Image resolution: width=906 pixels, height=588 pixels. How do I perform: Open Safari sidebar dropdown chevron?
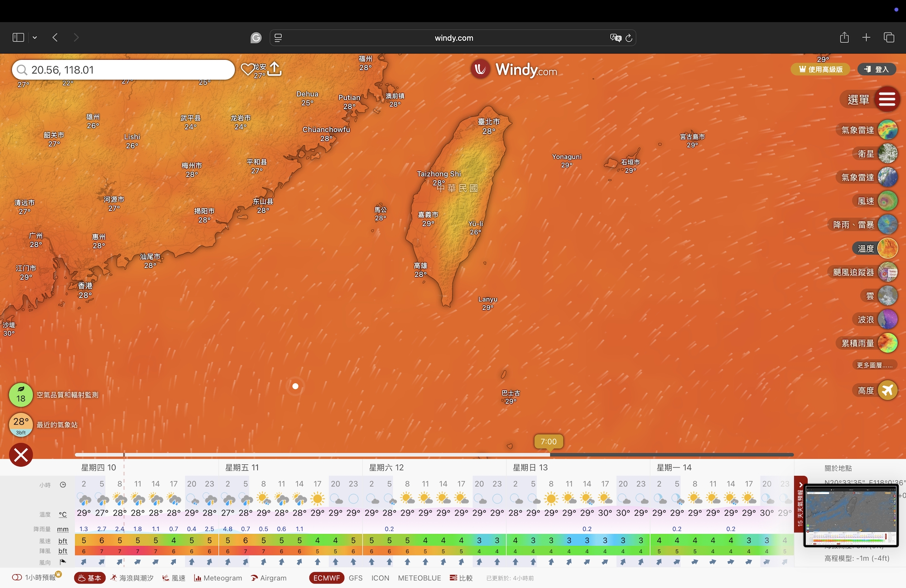click(x=34, y=38)
